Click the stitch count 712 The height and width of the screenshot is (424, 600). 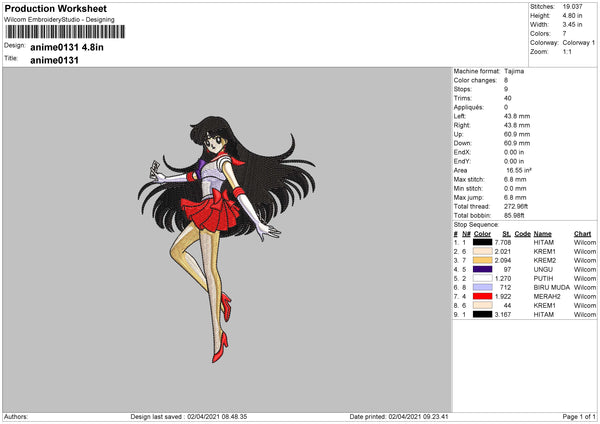pyautogui.click(x=505, y=287)
